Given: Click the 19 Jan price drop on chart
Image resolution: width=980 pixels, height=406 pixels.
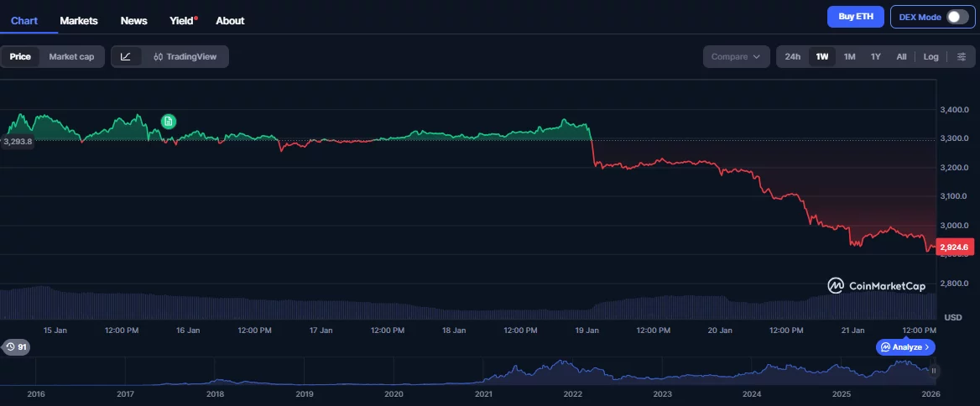Looking at the screenshot, I should 593,151.
